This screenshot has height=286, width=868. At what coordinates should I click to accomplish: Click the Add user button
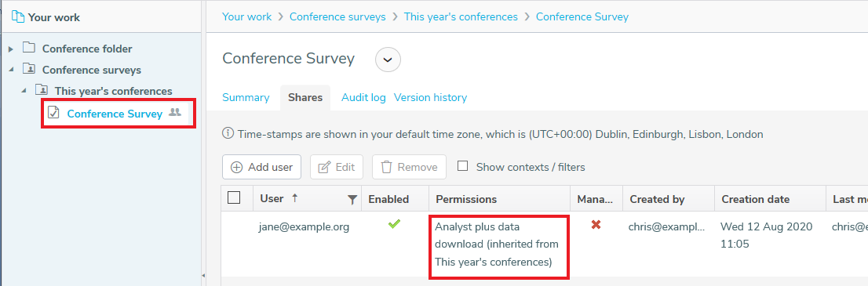click(x=262, y=167)
